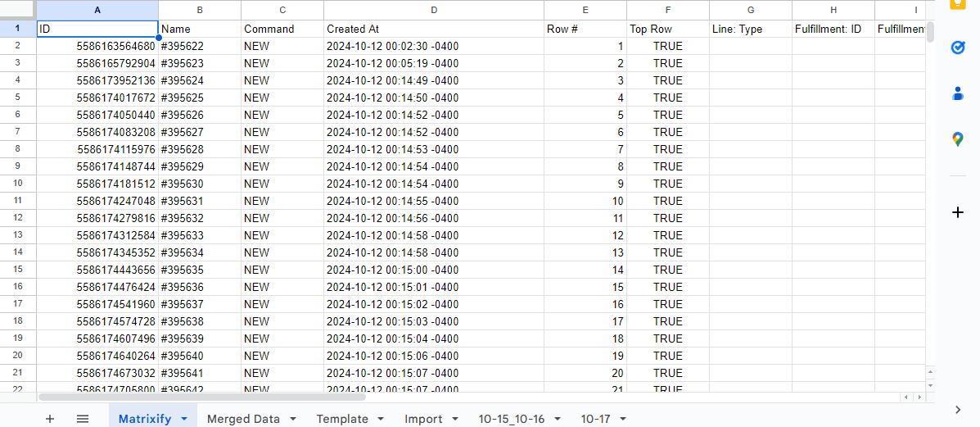Open the Tasks side panel icon

pos(958,48)
